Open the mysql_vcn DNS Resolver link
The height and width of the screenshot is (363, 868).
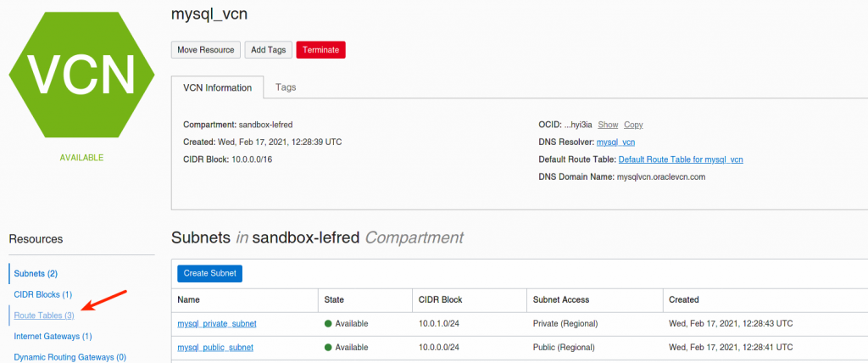tap(615, 142)
